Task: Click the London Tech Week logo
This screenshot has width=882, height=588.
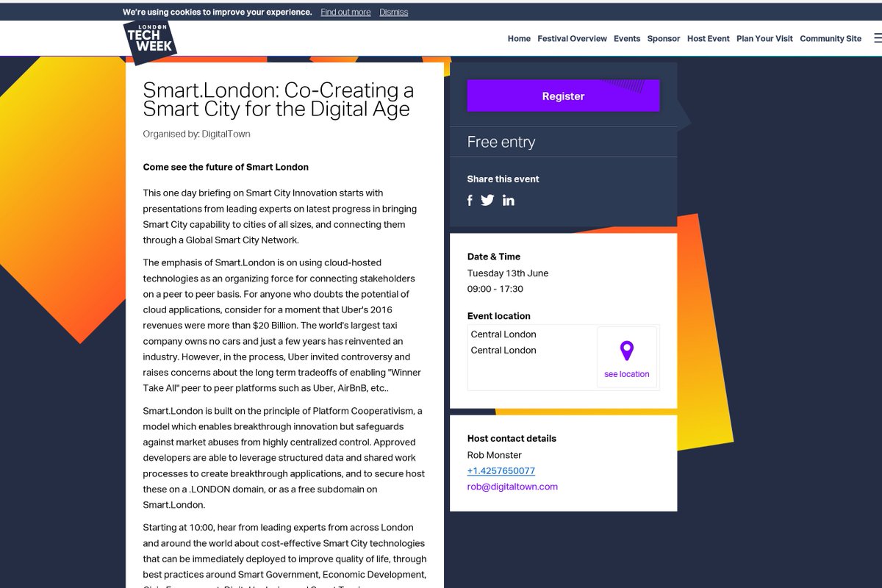Action: [150, 42]
